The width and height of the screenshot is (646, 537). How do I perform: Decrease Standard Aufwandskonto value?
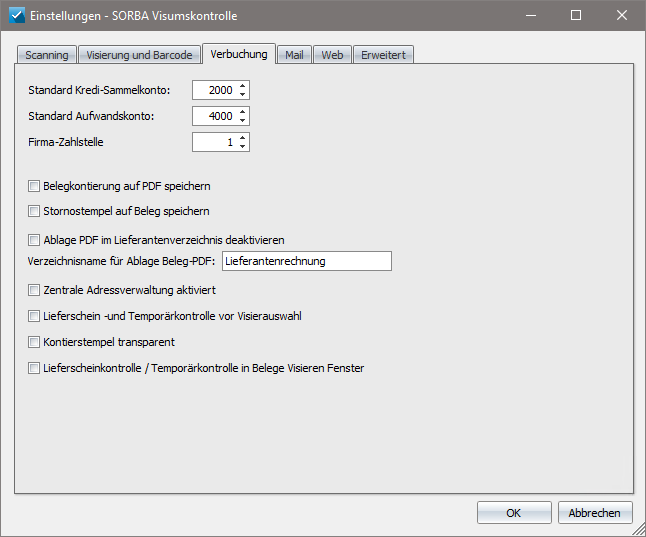tap(243, 120)
